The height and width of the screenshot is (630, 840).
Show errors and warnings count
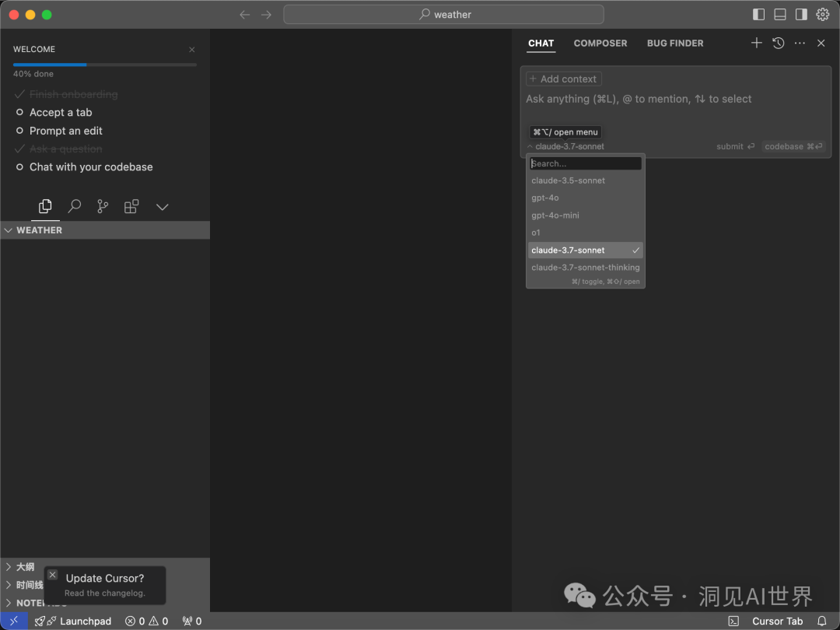pyautogui.click(x=147, y=621)
